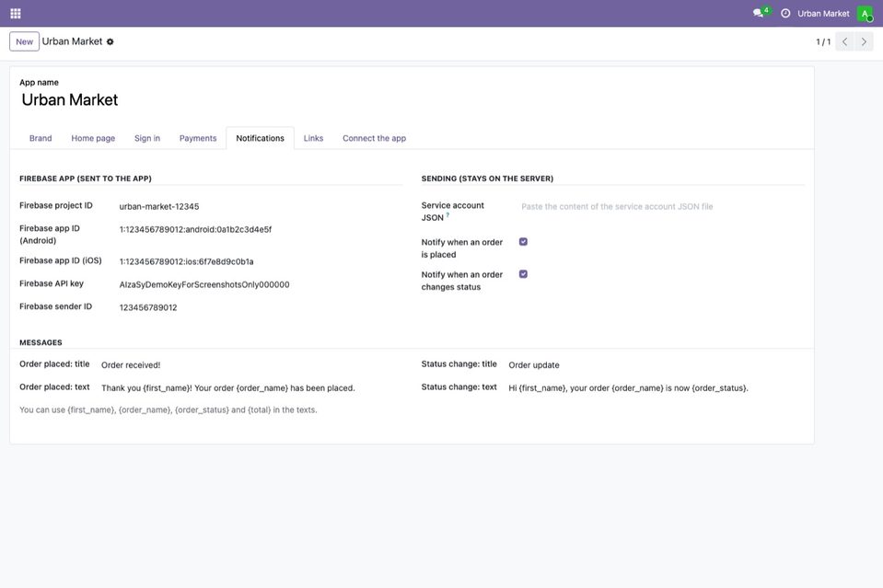Click the Service account JSON text area
Screen dimensions: 883x588
(662, 206)
